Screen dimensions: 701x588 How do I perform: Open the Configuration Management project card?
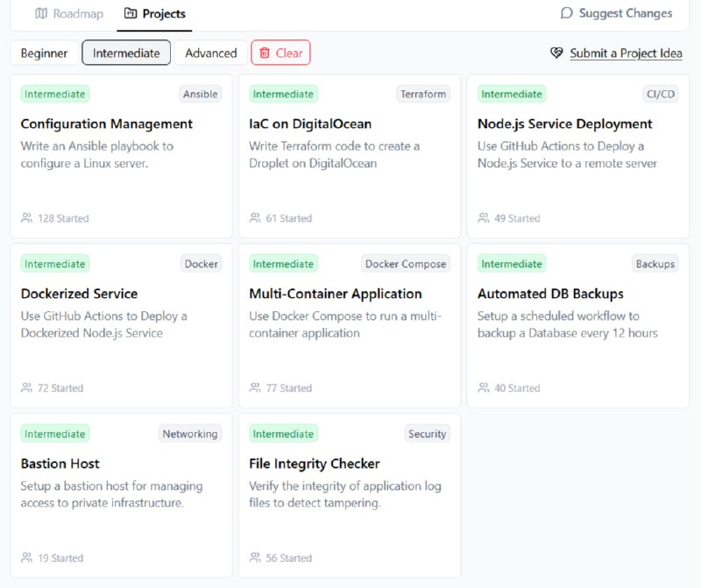click(x=121, y=156)
